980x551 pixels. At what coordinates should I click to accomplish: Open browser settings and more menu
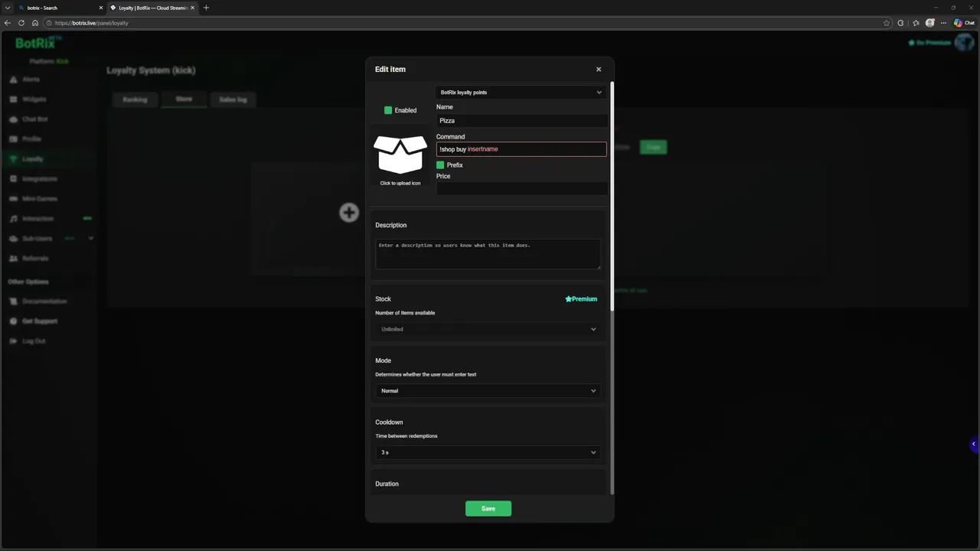click(x=944, y=23)
